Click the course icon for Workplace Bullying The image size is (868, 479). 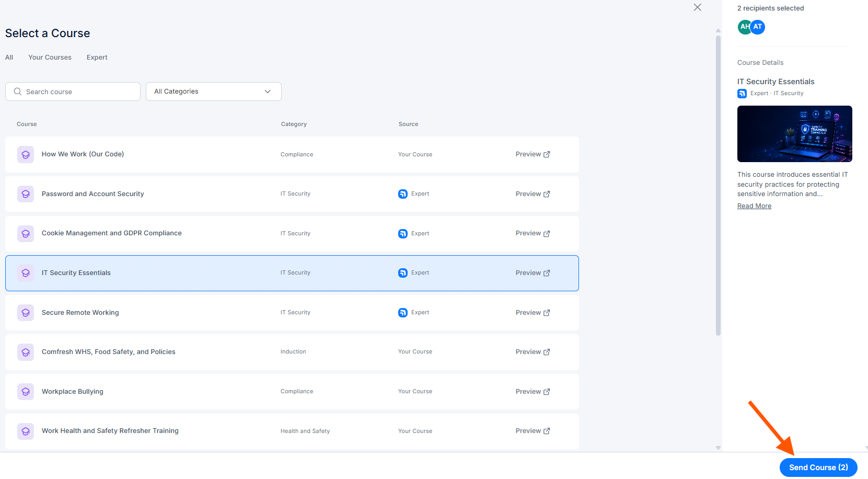click(x=26, y=392)
